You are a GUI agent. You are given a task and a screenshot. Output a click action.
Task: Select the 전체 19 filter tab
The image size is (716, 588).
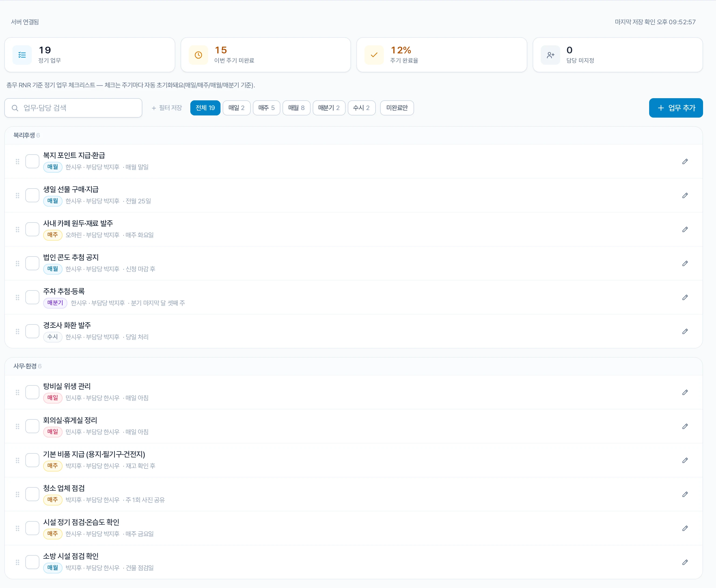[x=205, y=108]
